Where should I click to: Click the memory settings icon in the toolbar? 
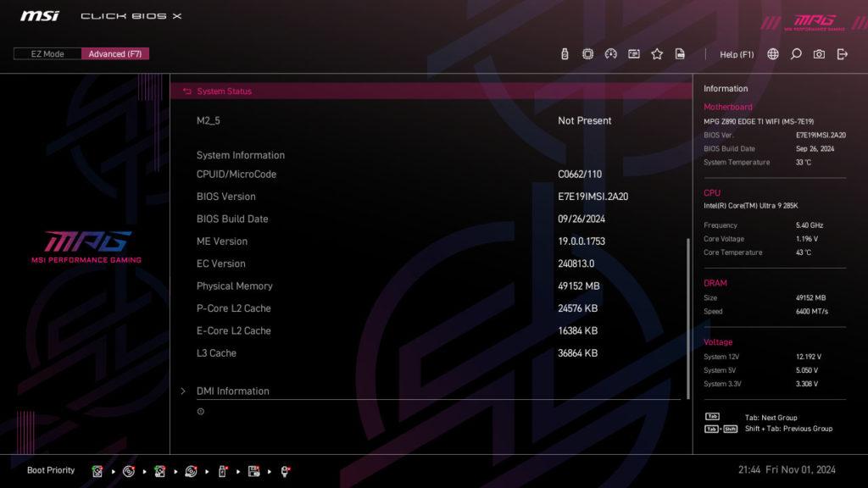pyautogui.click(x=633, y=53)
